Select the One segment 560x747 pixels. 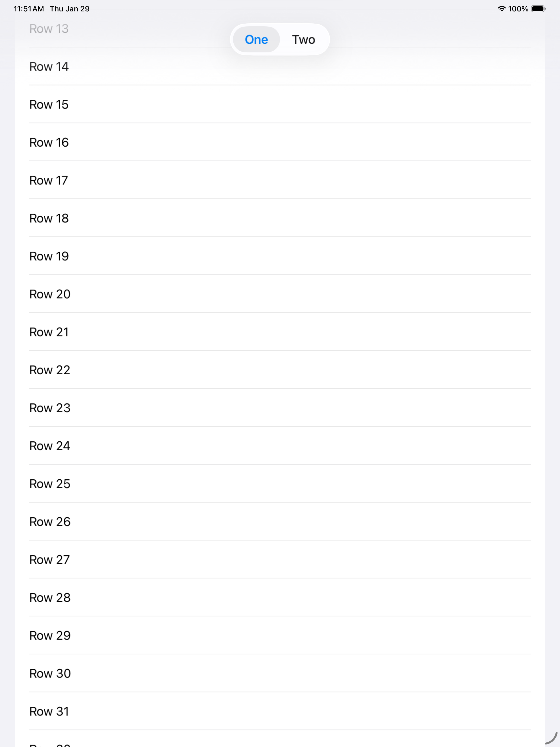(x=256, y=40)
